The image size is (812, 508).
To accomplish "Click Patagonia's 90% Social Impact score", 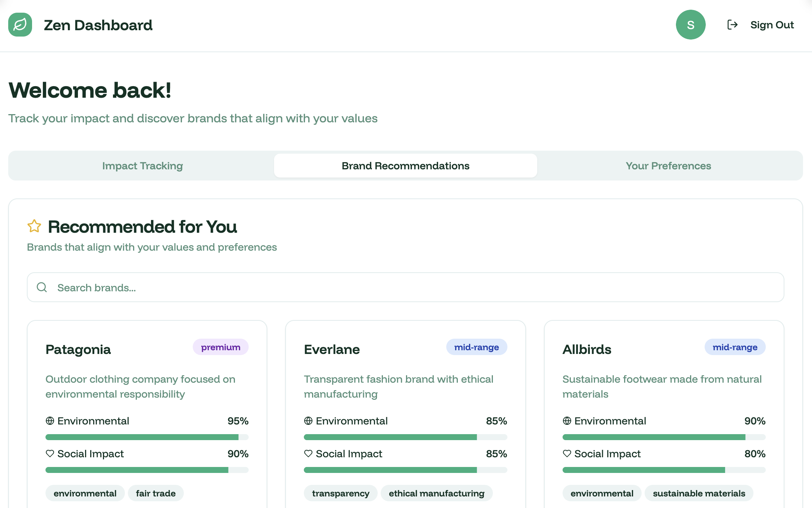I will tap(238, 454).
